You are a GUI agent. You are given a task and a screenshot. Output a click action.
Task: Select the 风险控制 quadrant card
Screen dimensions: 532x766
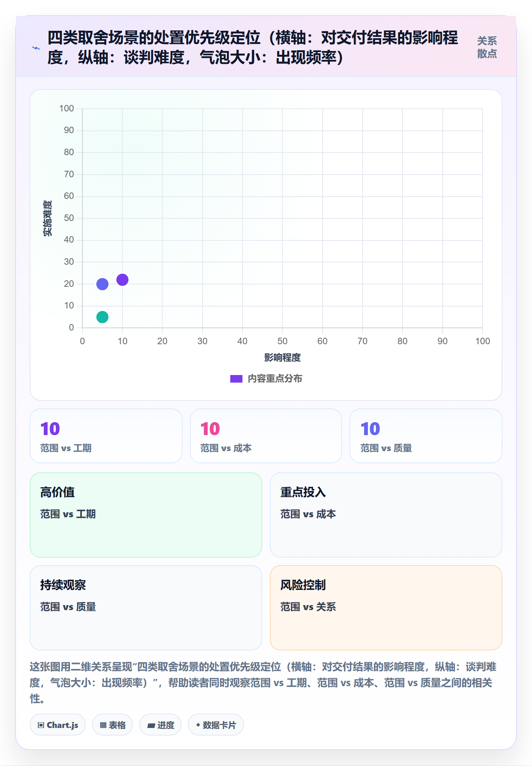(386, 608)
